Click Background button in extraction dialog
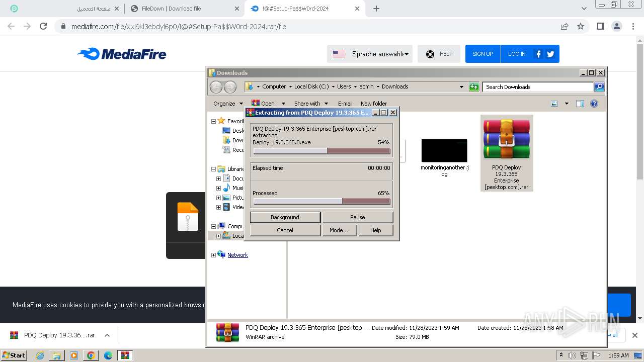 pos(285,217)
